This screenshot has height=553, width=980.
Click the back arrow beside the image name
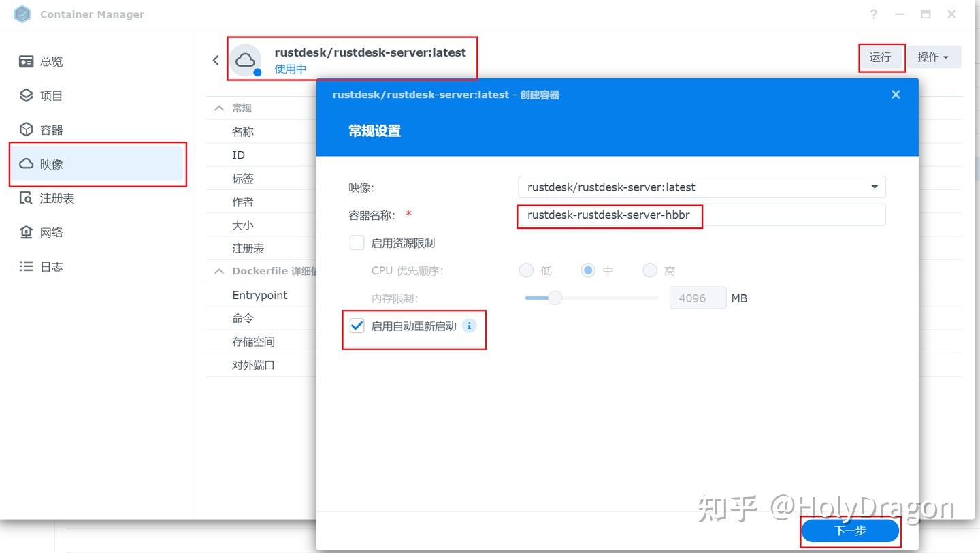click(216, 60)
